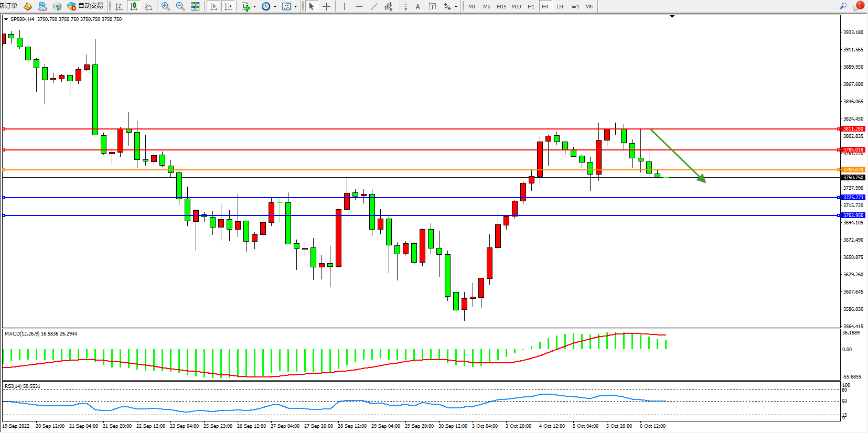Open the tile windows icon

pyautogui.click(x=195, y=6)
